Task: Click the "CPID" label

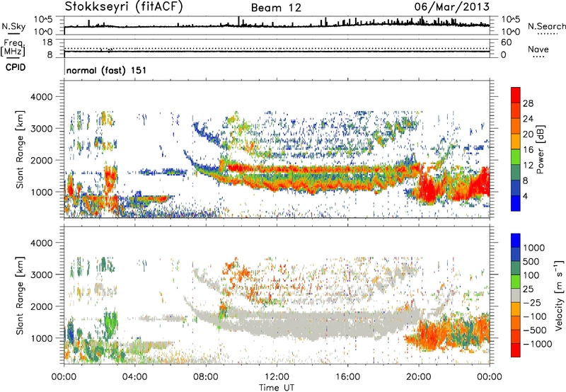Action: coord(16,67)
